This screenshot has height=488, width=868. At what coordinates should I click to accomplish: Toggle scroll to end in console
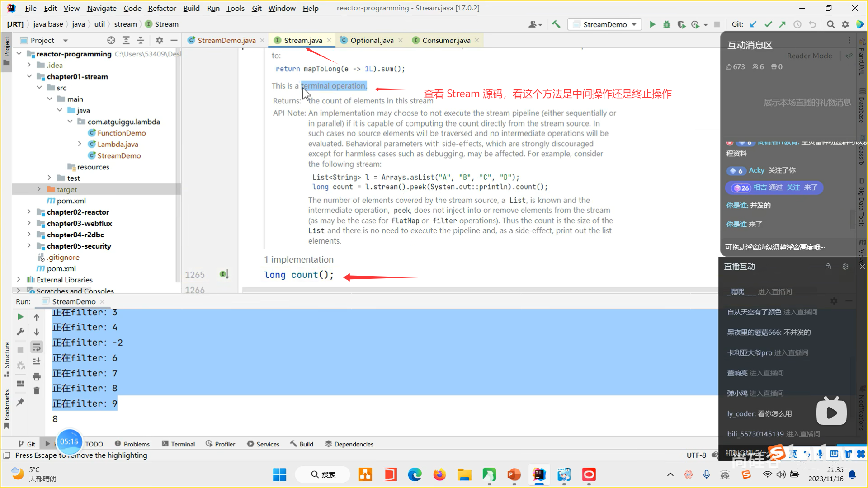coord(37,361)
